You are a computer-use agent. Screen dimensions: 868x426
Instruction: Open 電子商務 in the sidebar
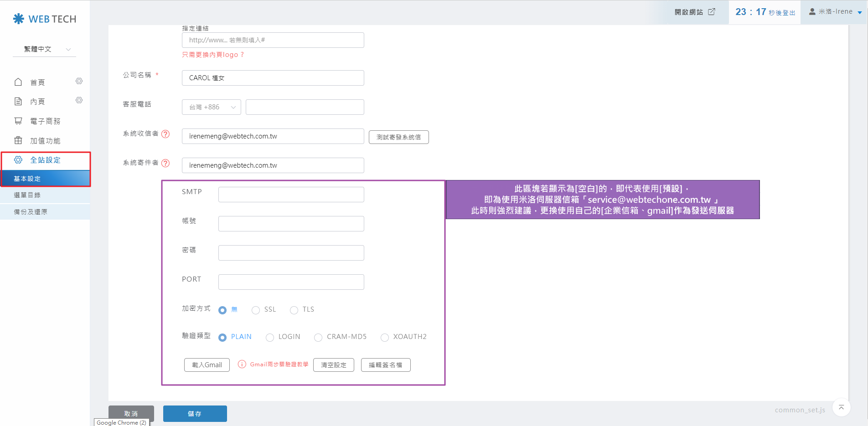coord(45,121)
